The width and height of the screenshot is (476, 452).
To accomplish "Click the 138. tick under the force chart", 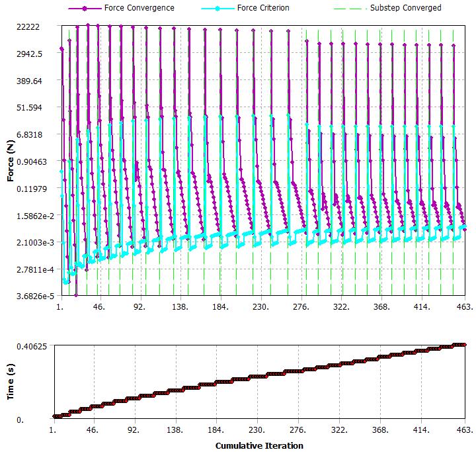I will point(180,306).
